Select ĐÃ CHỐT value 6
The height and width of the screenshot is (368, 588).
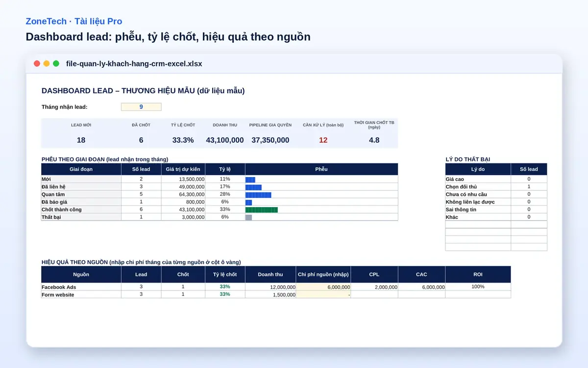[x=141, y=140]
